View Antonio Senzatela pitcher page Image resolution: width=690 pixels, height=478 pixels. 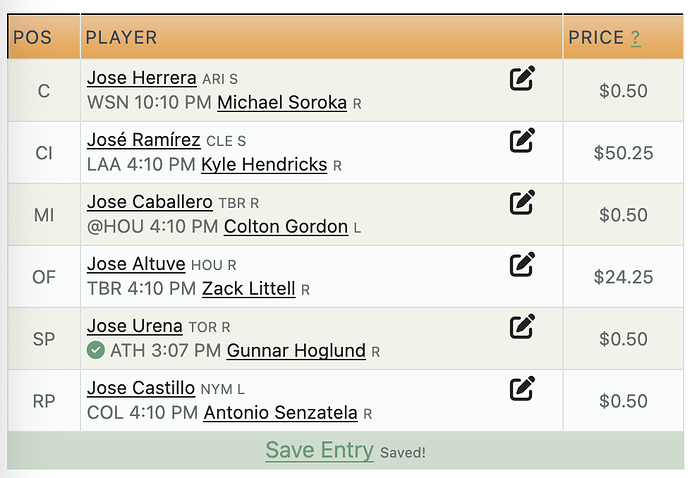click(280, 413)
